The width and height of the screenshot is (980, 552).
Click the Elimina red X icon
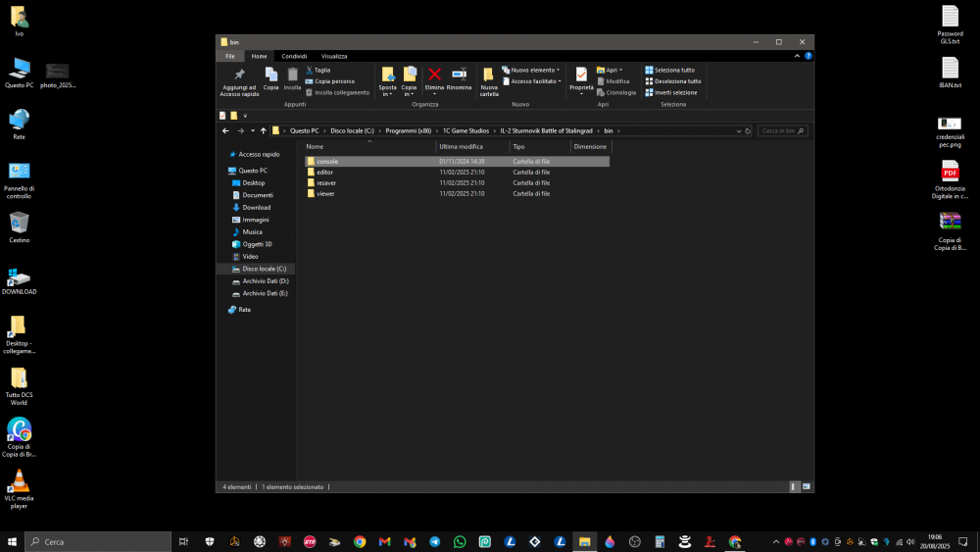point(434,75)
